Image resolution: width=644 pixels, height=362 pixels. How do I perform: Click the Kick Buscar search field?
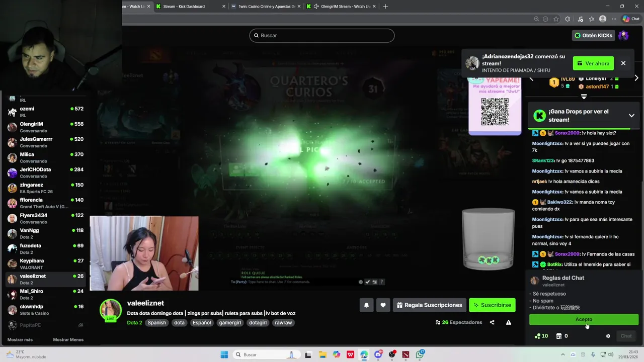(322, 36)
